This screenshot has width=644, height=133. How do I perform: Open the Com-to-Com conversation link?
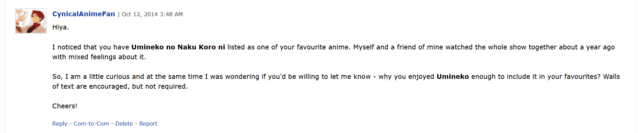click(x=91, y=124)
